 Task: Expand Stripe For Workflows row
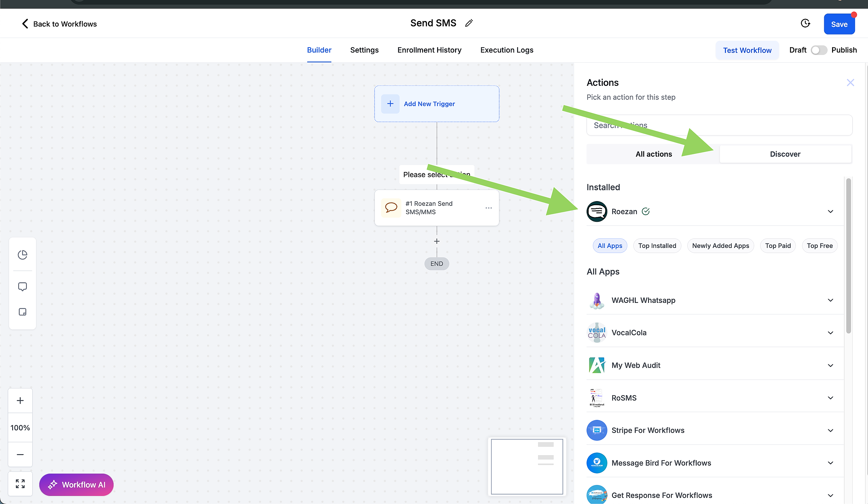click(830, 430)
